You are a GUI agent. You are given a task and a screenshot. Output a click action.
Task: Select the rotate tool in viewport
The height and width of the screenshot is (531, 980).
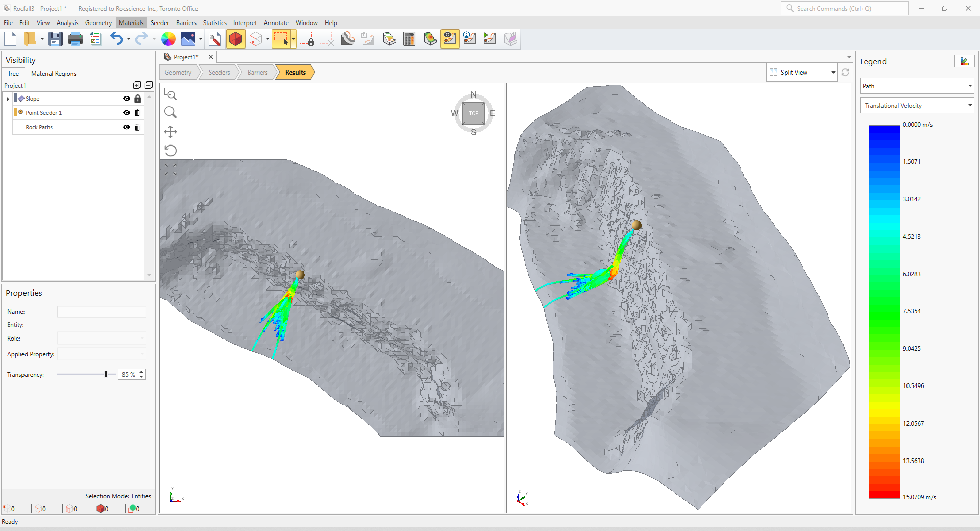point(170,151)
